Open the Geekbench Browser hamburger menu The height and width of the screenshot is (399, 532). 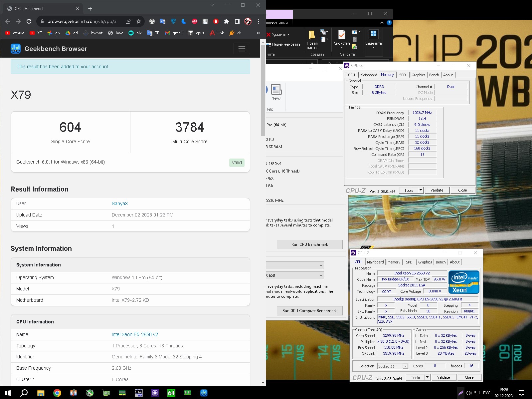242,49
